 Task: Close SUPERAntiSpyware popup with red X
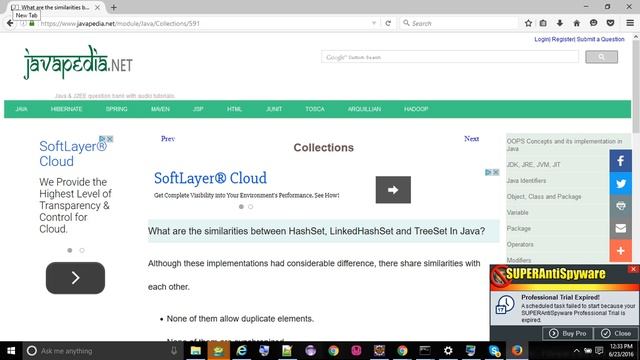tap(633, 269)
